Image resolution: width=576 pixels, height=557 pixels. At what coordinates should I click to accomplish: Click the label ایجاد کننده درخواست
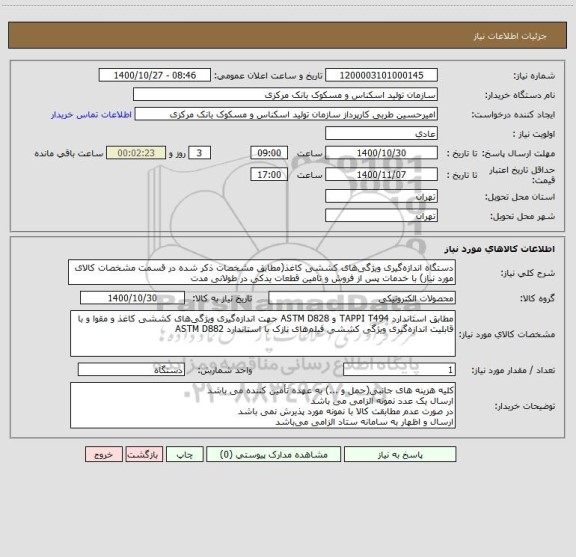pyautogui.click(x=513, y=115)
